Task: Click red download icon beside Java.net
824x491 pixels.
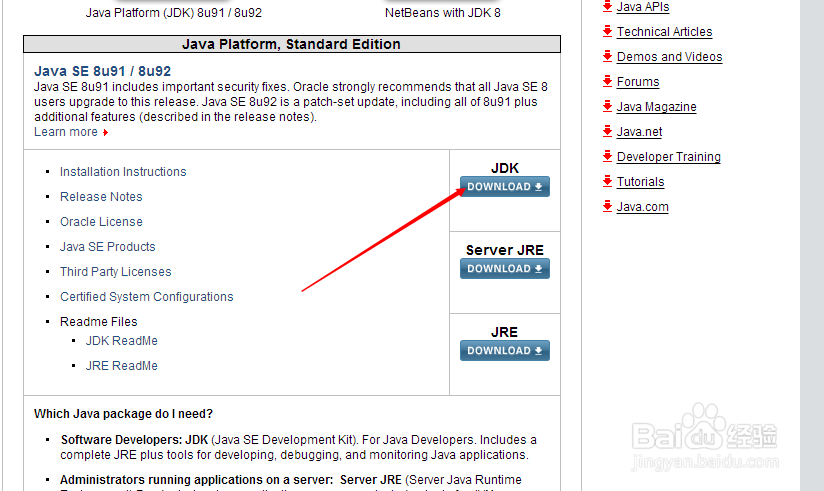Action: coord(607,131)
